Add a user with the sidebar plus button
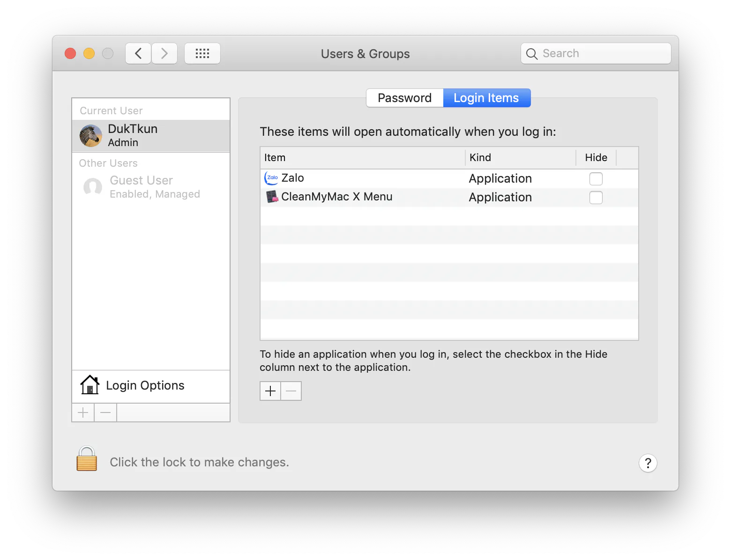Image resolution: width=731 pixels, height=560 pixels. [x=83, y=413]
